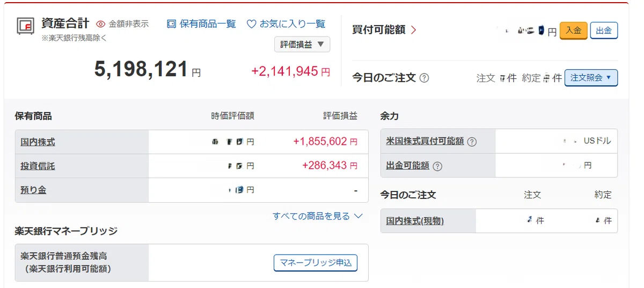The width and height of the screenshot is (644, 288).
Task: Click the 出金可能額 link
Action: (x=408, y=166)
